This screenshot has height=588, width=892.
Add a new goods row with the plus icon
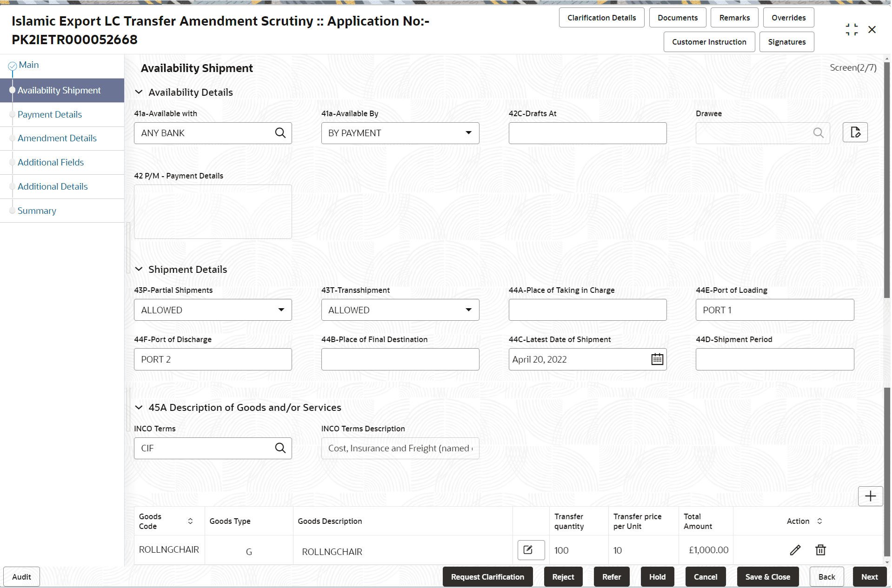(x=870, y=496)
